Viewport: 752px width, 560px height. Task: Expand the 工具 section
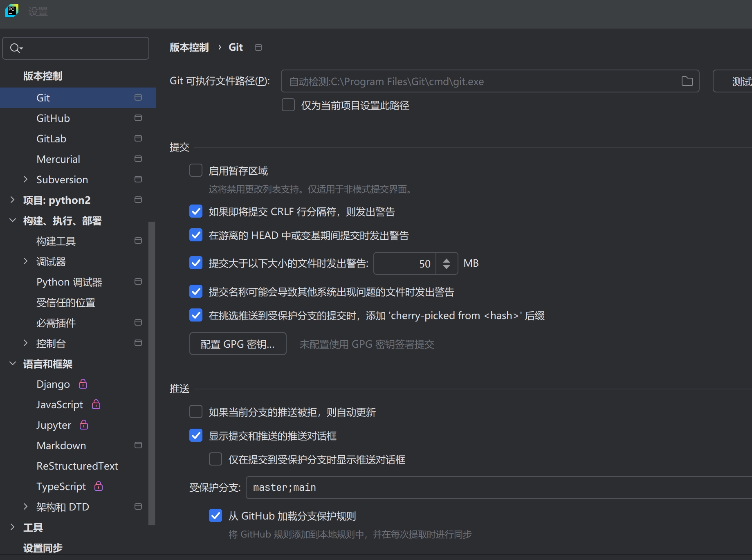12,527
